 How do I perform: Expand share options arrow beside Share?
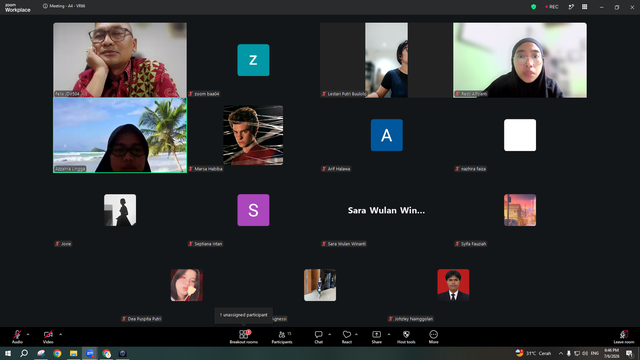[389, 334]
